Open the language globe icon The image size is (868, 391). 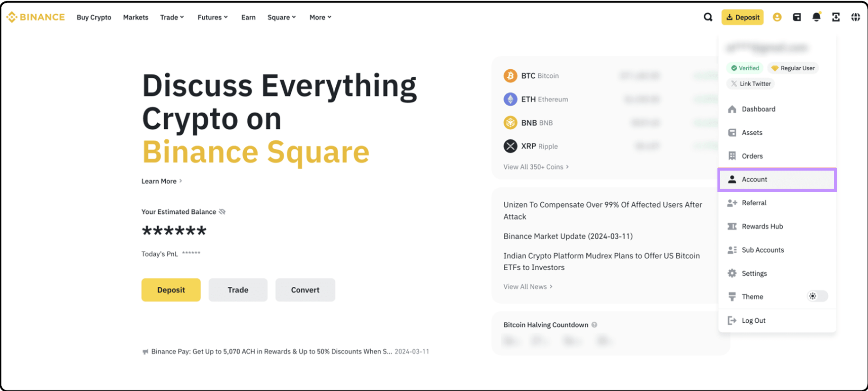pos(855,17)
